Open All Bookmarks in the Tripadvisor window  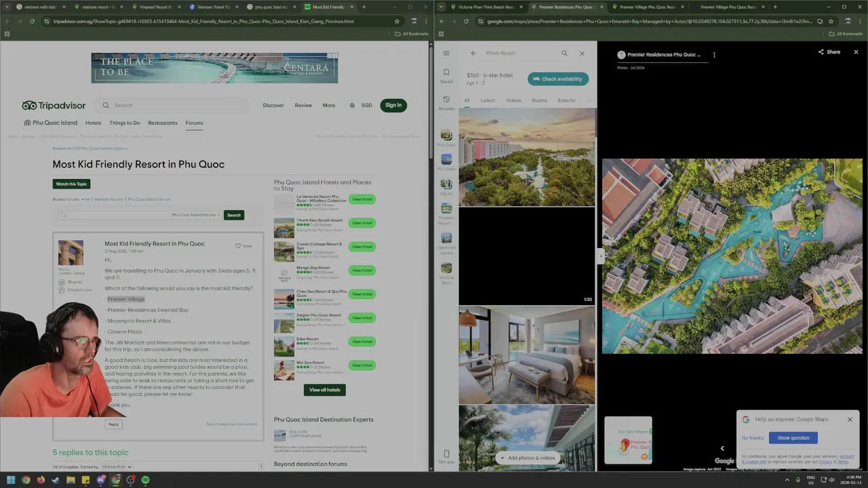click(413, 33)
